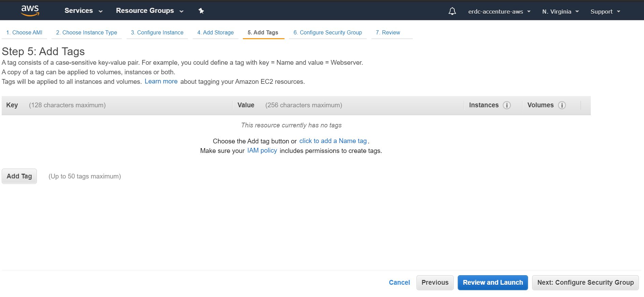Expand the erdc-accenture-aws account menu
Viewport: 644px width, 297px height.
pos(499,12)
